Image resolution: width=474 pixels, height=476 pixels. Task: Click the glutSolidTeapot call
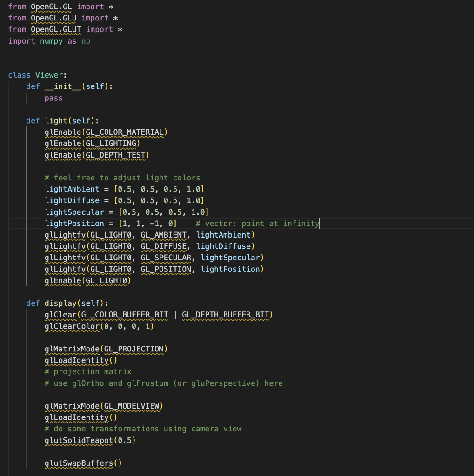click(x=90, y=441)
